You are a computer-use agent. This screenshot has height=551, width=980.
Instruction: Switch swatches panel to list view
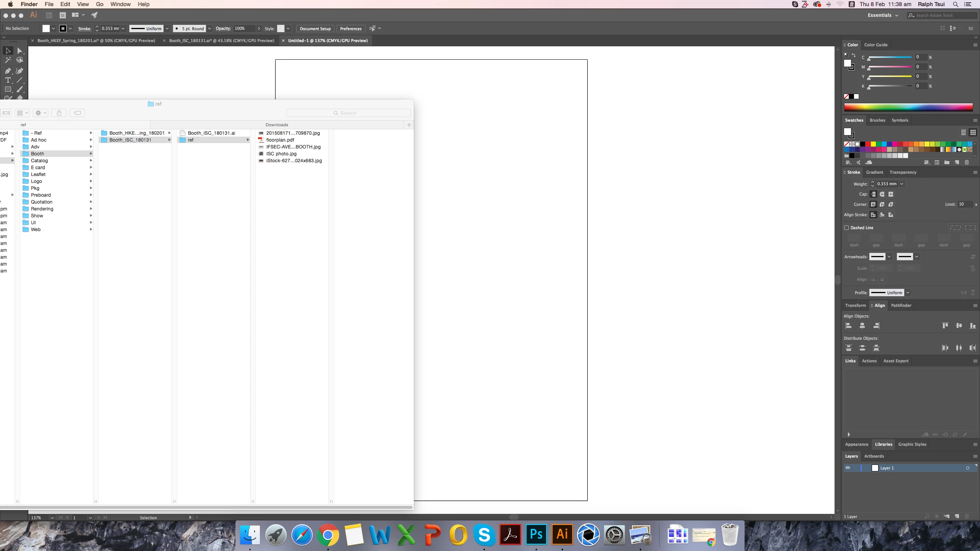tap(963, 132)
